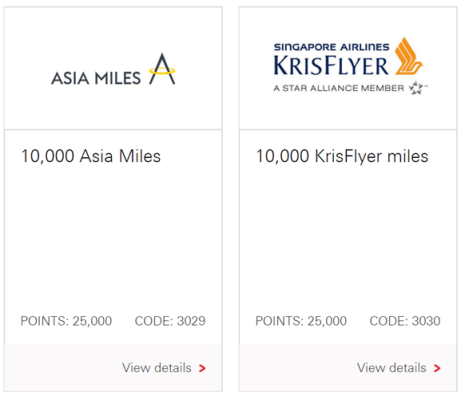Click the Singapore Airlines KrisFlyer logo
Viewport: 461px width, 396px height.
pyautogui.click(x=349, y=66)
